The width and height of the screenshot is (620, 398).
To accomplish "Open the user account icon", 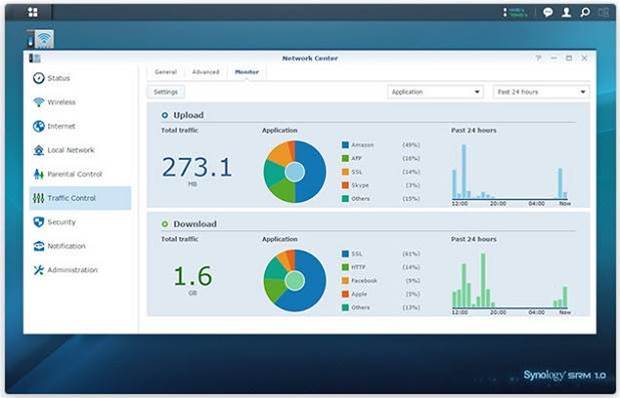I will [x=566, y=12].
